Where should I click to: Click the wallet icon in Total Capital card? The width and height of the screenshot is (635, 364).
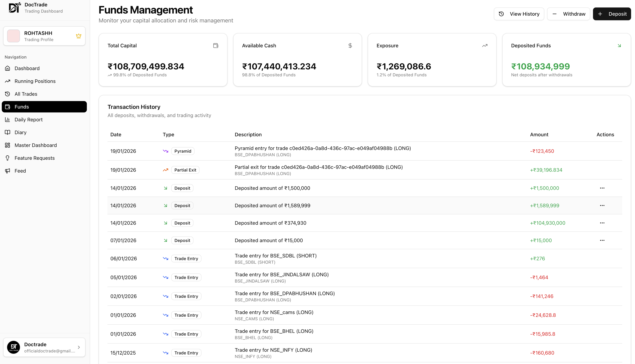coord(216,46)
